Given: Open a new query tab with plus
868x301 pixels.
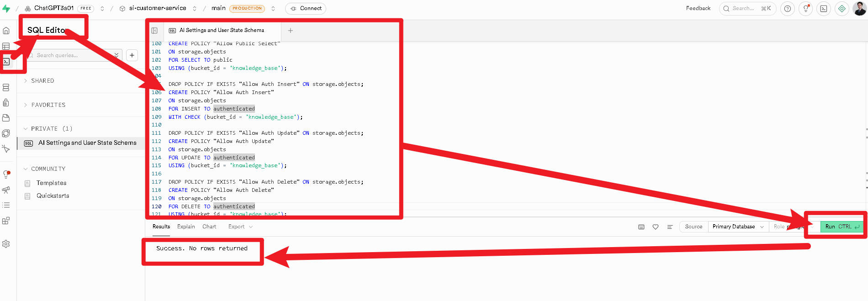Looking at the screenshot, I should pos(291,31).
